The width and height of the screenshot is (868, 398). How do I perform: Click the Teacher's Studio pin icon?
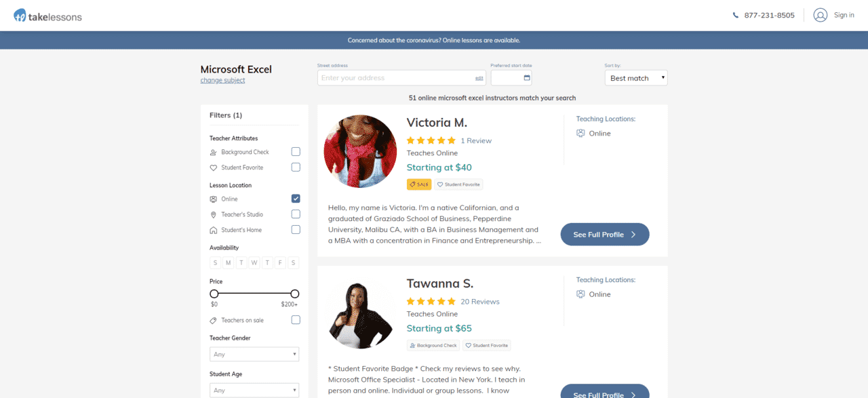pyautogui.click(x=214, y=214)
